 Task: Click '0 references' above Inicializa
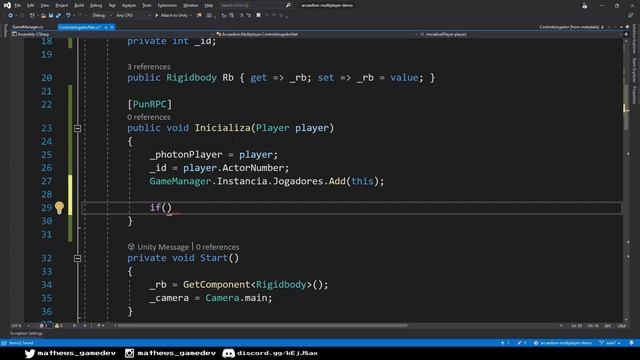149,117
